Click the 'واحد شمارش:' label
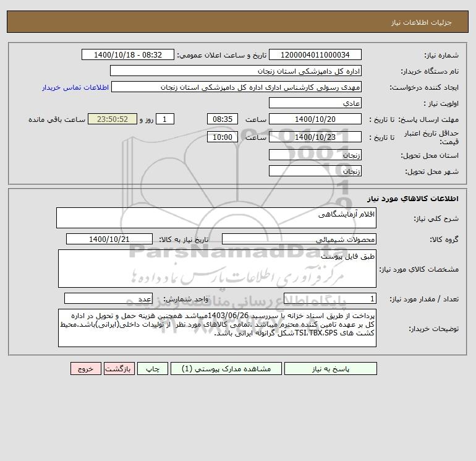476x461 pixels. pos(186,299)
